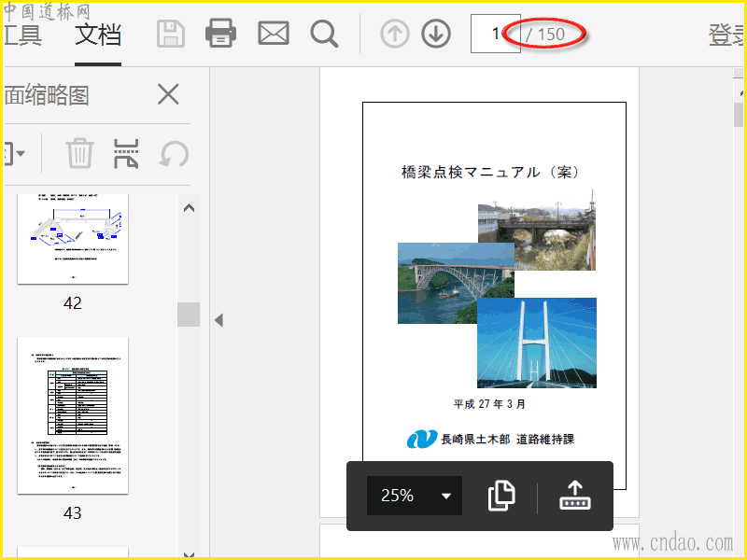The image size is (747, 560).
Task: Click the Save disk icon
Action: [x=171, y=34]
